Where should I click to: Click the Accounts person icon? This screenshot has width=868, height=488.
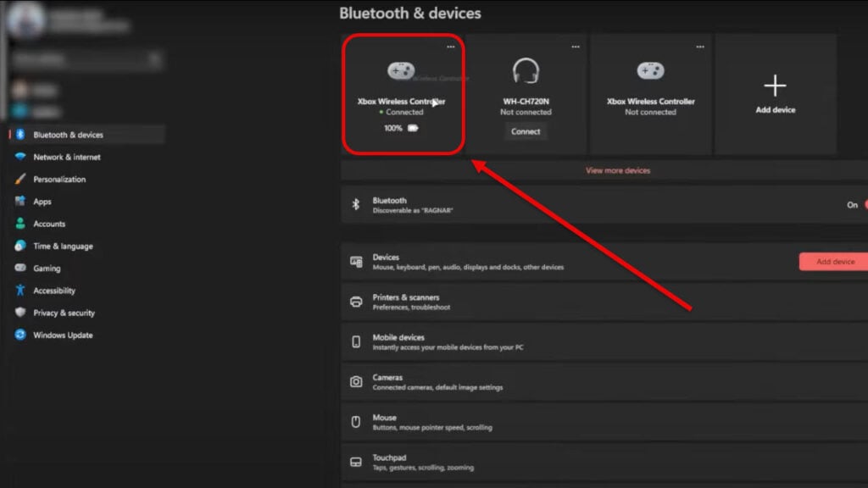pos(20,223)
